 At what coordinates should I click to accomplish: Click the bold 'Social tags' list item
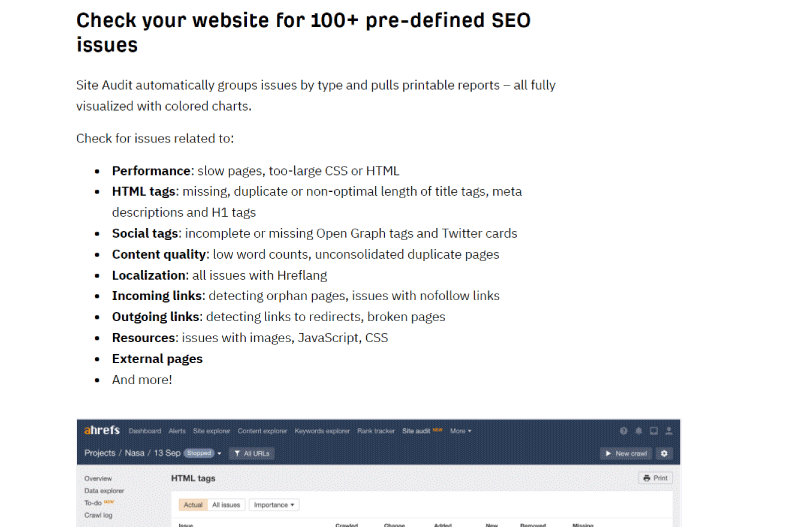click(145, 233)
